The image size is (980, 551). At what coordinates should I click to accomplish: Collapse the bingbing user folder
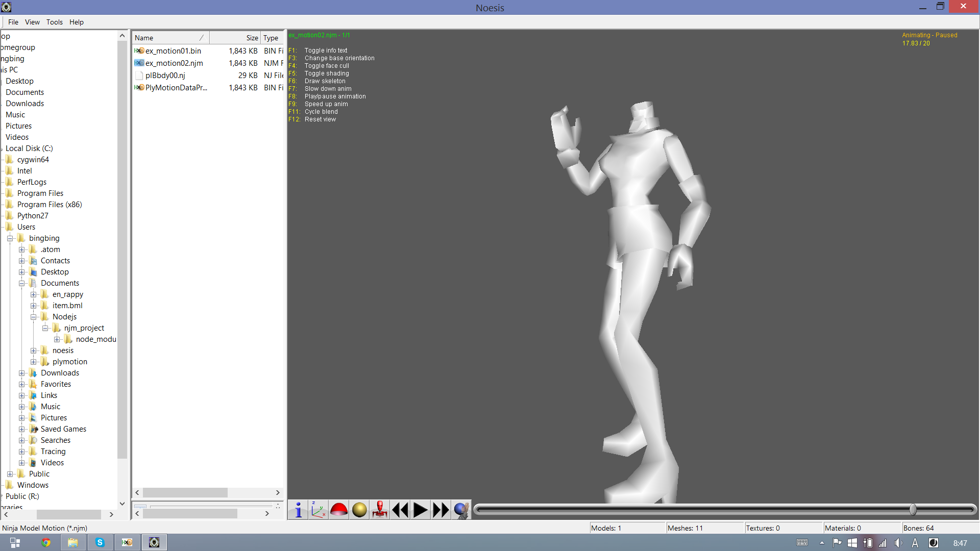(10, 238)
